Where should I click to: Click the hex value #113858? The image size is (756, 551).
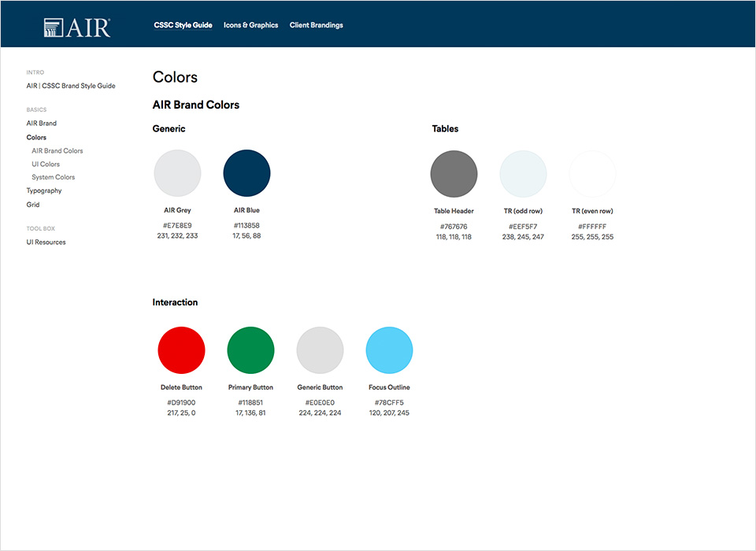click(246, 226)
